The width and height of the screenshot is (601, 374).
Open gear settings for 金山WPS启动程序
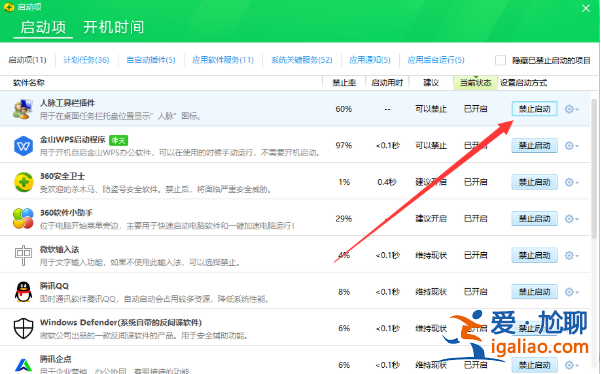[571, 146]
